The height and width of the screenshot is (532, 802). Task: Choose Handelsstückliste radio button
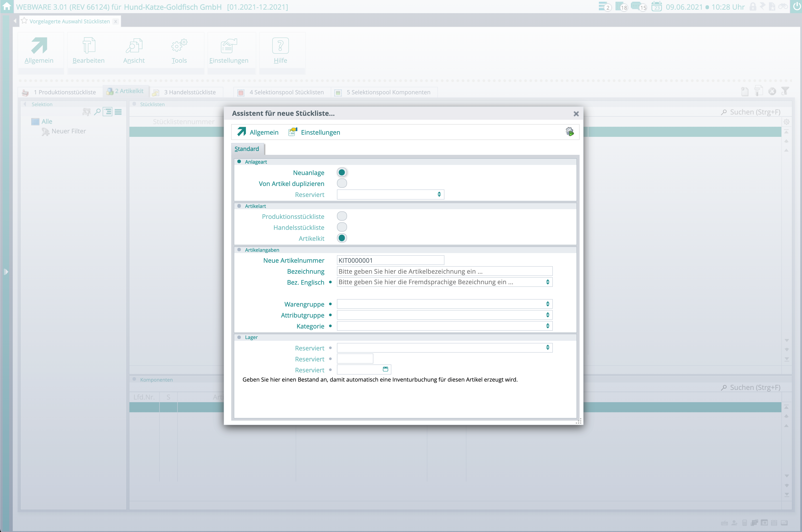click(x=342, y=227)
